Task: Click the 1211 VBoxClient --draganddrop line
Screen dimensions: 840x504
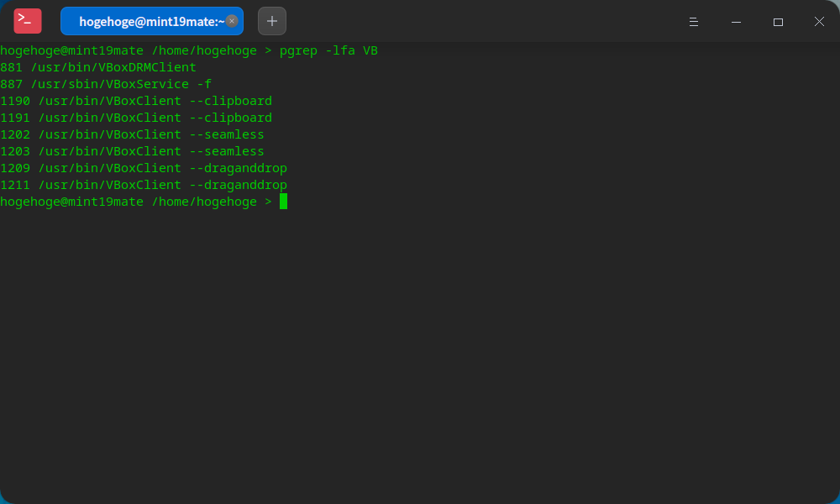Action: (144, 185)
